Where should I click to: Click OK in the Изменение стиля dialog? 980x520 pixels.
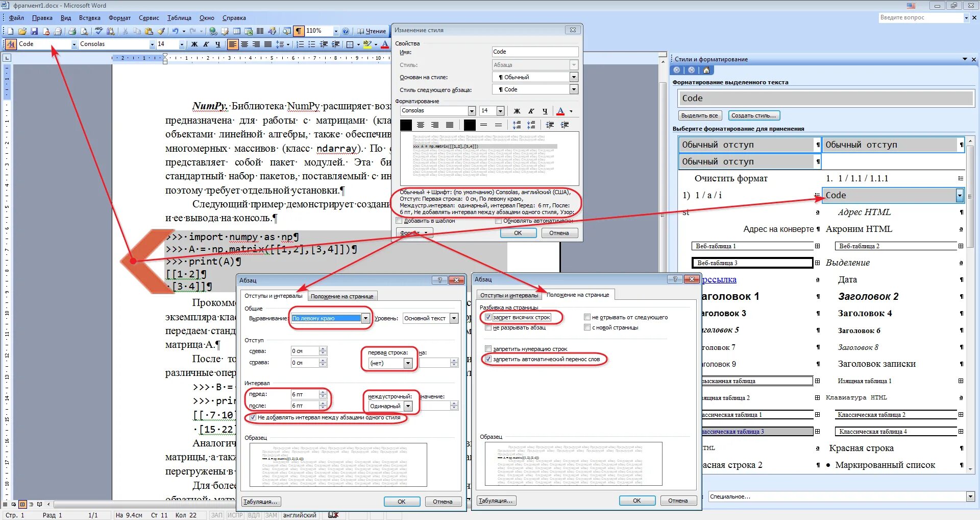(518, 233)
